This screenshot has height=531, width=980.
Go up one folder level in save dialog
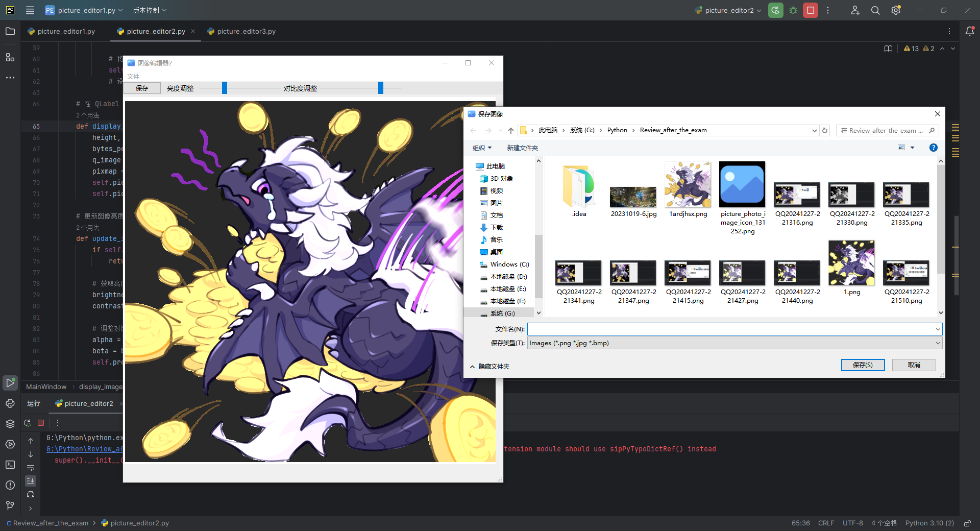pyautogui.click(x=511, y=130)
